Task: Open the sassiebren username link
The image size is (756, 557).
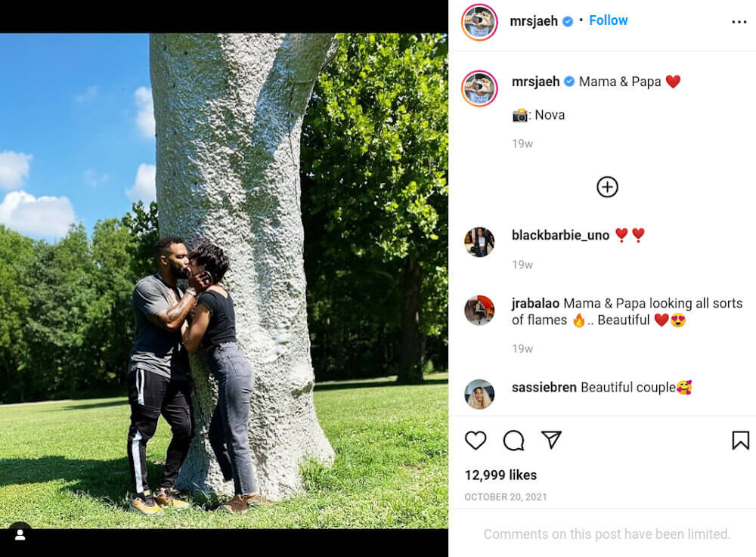Action: (x=544, y=388)
